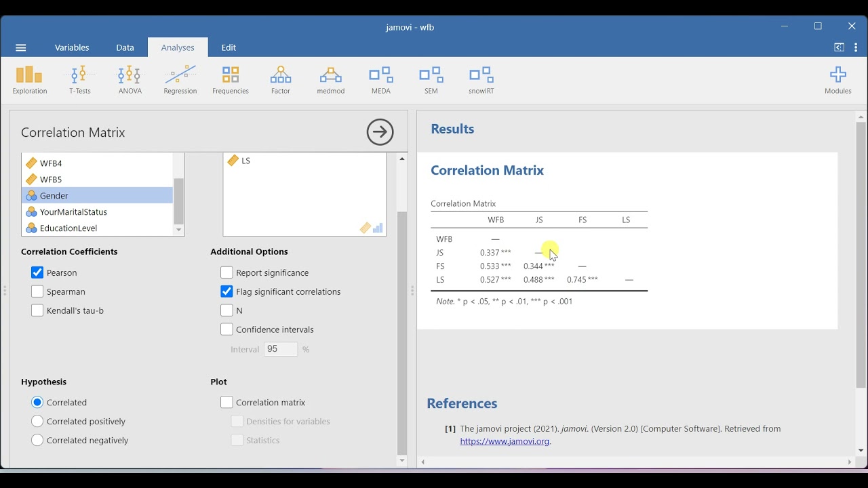Open the jamovi hamburger main menu
Screen dimensions: 868x488
[x=20, y=47]
